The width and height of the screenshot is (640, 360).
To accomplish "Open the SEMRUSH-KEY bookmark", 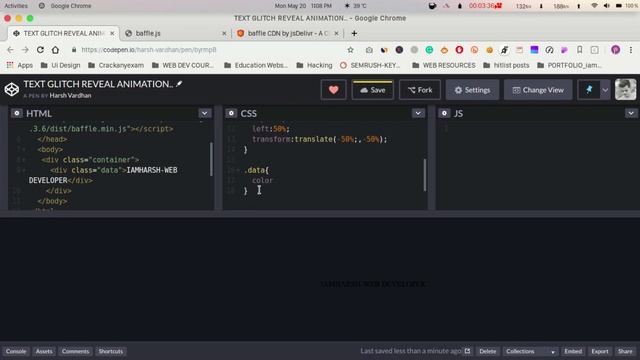I will tap(370, 65).
